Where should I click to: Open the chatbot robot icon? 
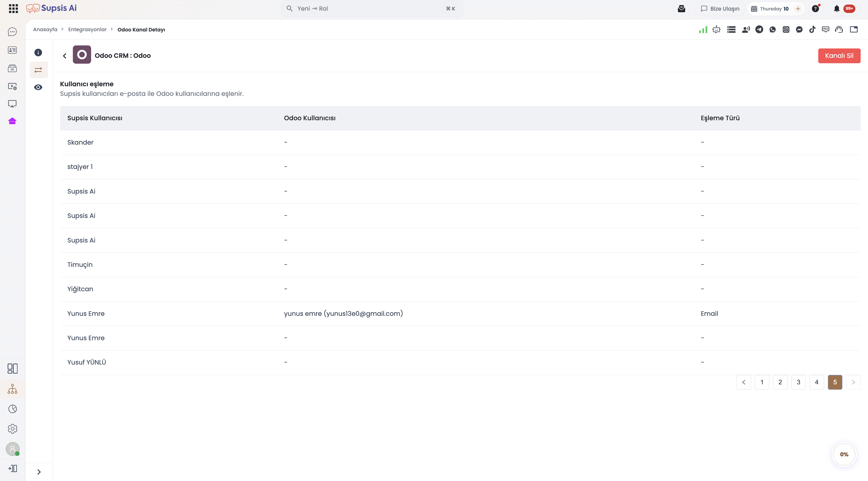click(x=716, y=30)
